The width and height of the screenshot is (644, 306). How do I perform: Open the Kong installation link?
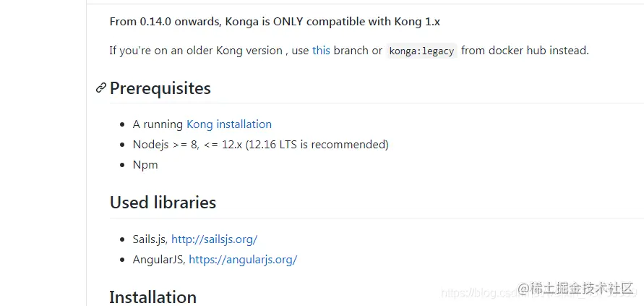[229, 124]
